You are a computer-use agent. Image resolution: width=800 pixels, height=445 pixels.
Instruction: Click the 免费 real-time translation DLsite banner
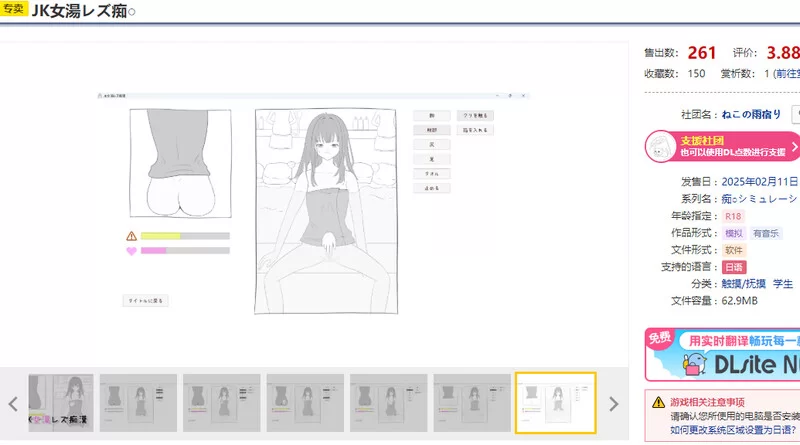point(722,355)
